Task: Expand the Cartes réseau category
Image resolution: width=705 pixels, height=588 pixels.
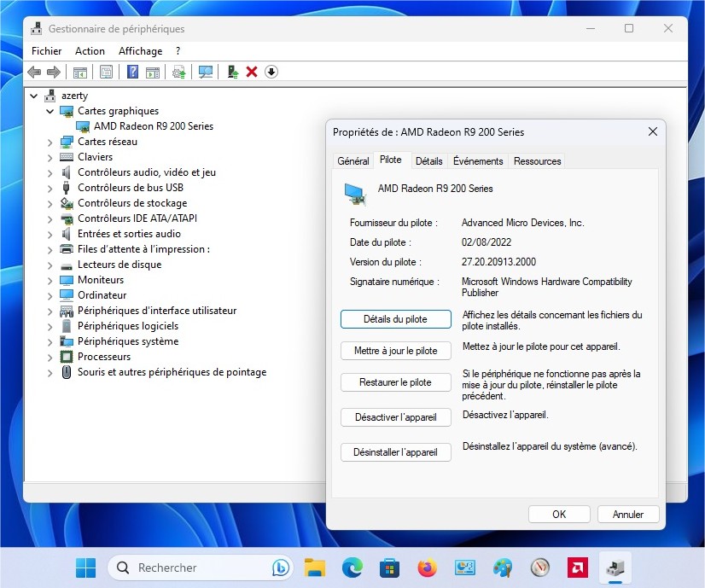Action: pos(50,142)
